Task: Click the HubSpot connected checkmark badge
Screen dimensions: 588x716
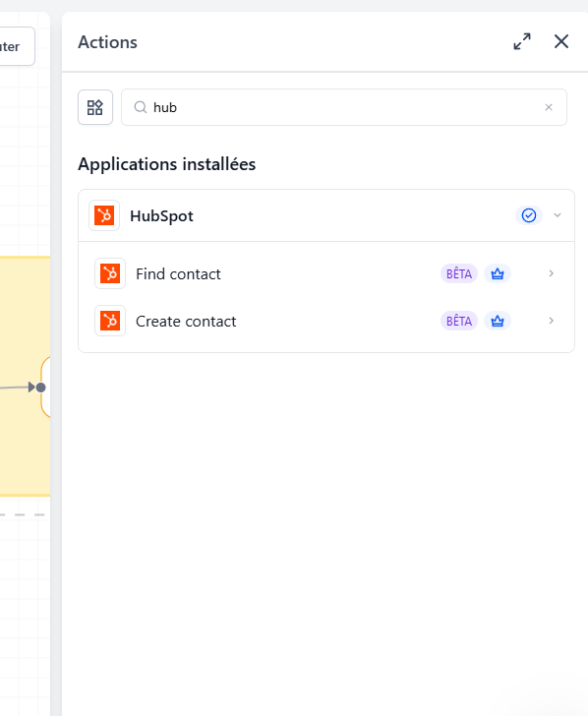Action: coord(529,215)
